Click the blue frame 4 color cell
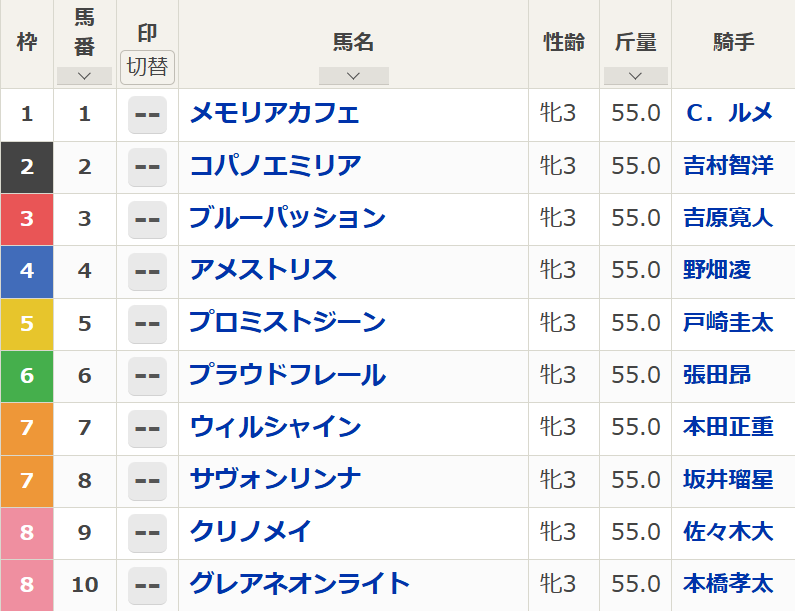795x611 pixels. 27,270
